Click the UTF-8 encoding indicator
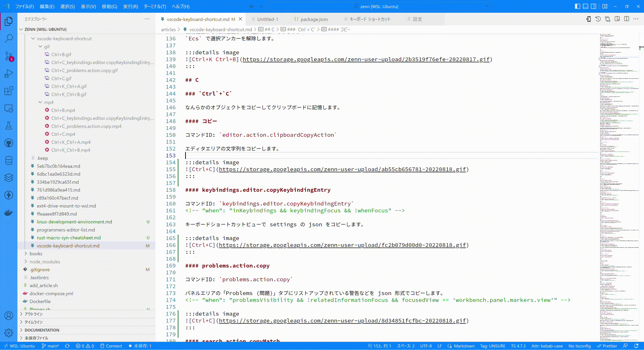Viewport: 644px width, 350px height. pos(426,346)
